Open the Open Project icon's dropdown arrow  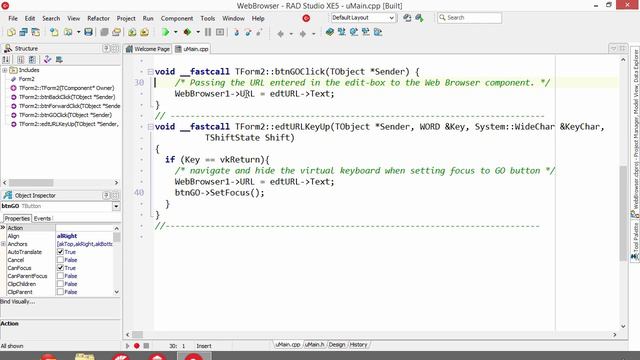point(78,32)
